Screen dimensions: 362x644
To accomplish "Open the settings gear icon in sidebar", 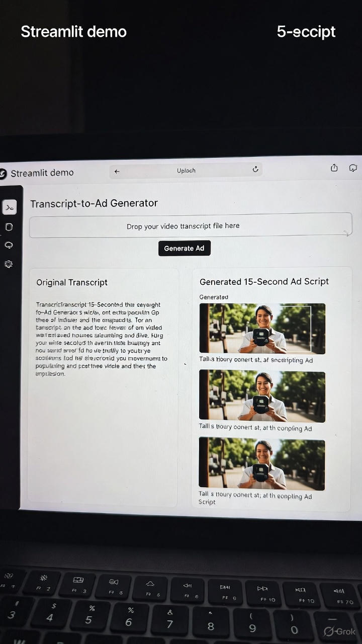I will tap(9, 264).
